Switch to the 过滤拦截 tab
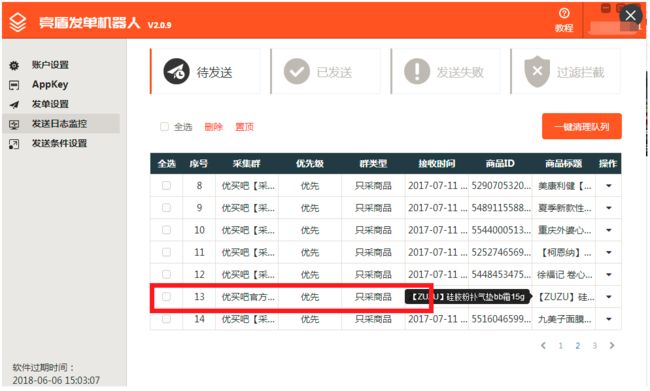 pyautogui.click(x=566, y=71)
